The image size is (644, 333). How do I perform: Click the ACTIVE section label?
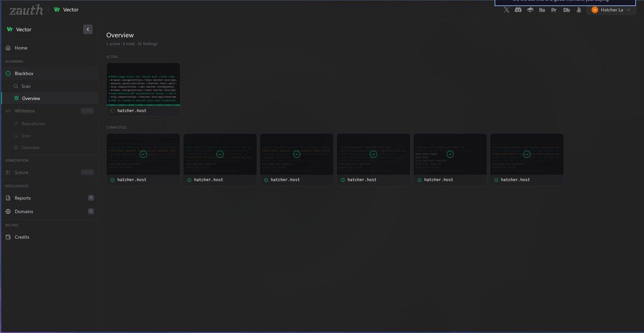coord(112,56)
